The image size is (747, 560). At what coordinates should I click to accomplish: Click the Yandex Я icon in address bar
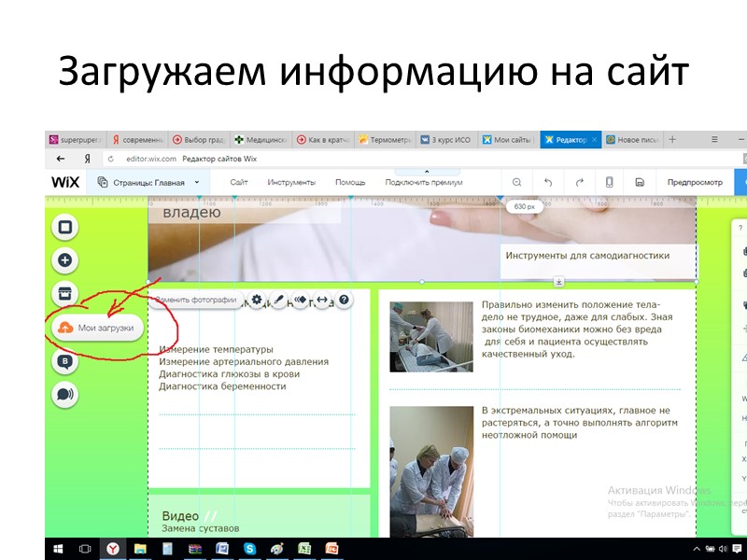[x=87, y=159]
